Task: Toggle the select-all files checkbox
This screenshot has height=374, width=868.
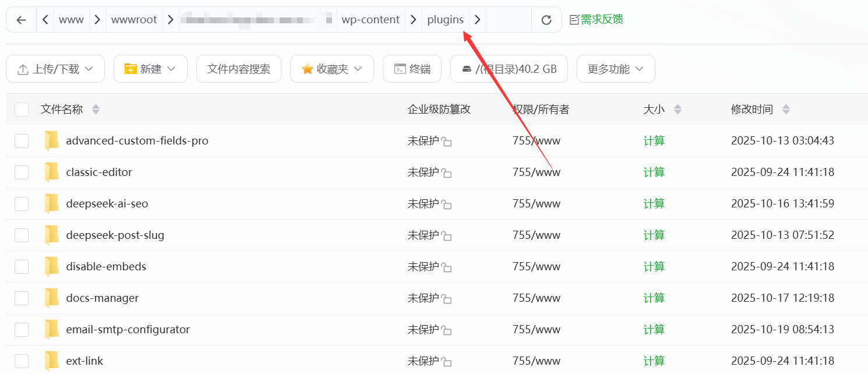Action: coord(22,109)
